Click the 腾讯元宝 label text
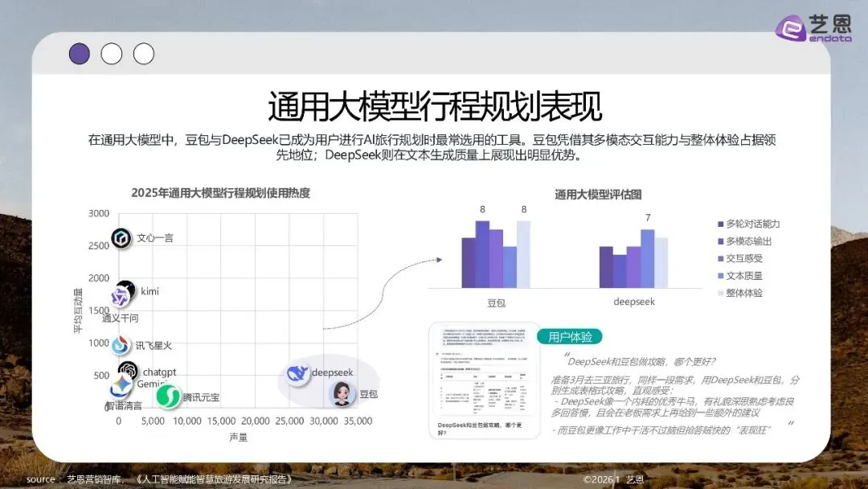 [201, 397]
